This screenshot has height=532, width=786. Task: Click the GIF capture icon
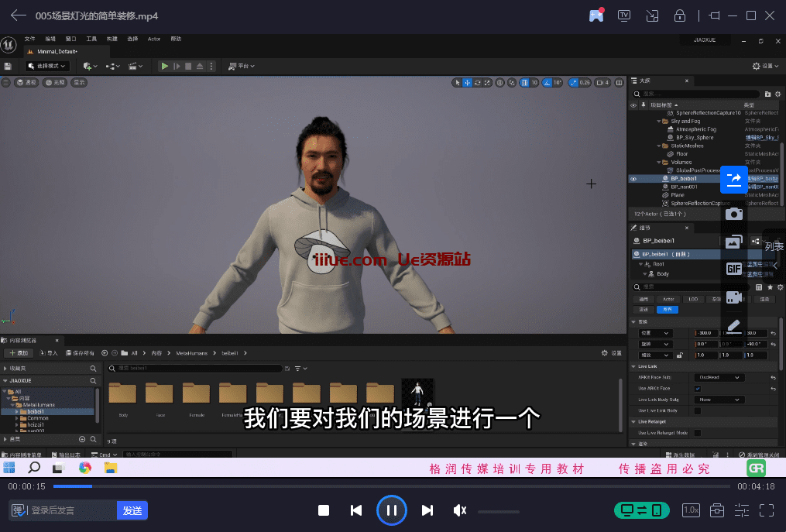tap(733, 269)
